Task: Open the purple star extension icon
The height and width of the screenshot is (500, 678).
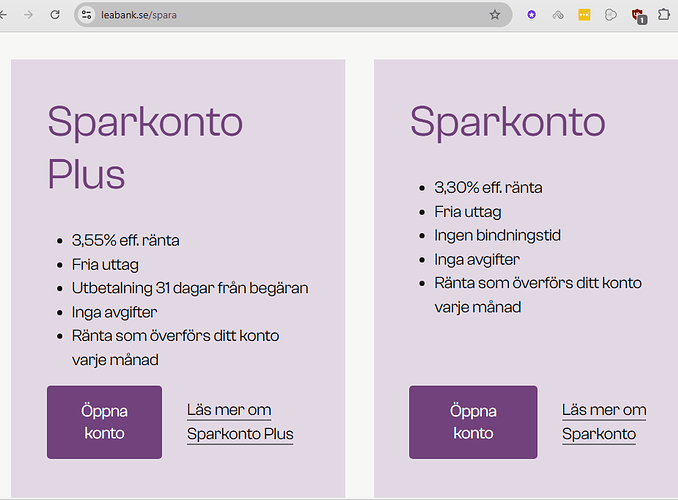Action: tap(531, 15)
